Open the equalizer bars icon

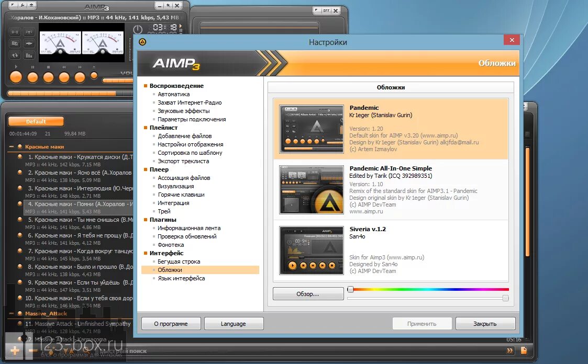click(29, 55)
